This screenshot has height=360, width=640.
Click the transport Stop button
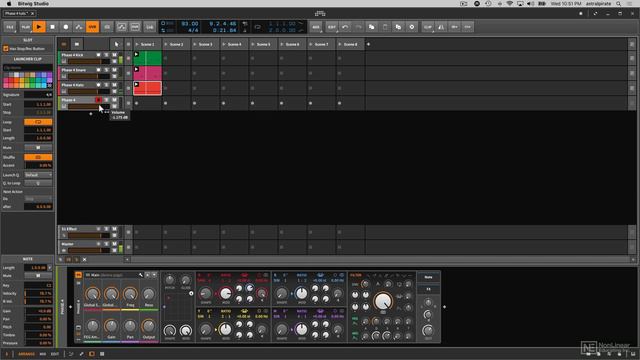(52, 27)
